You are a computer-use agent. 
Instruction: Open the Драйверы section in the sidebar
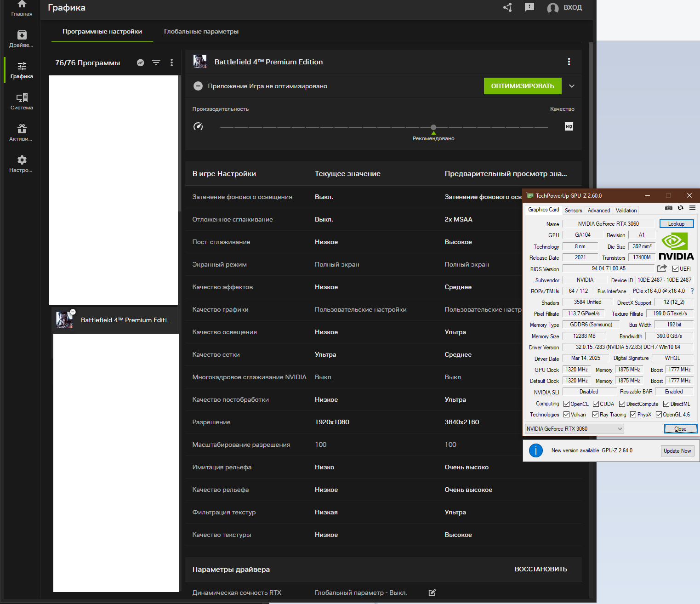pyautogui.click(x=22, y=35)
